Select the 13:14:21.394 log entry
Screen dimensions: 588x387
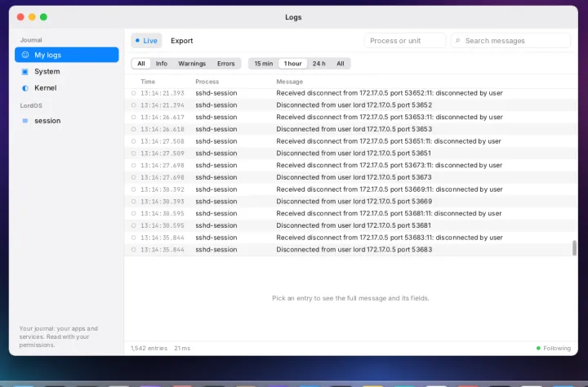350,105
